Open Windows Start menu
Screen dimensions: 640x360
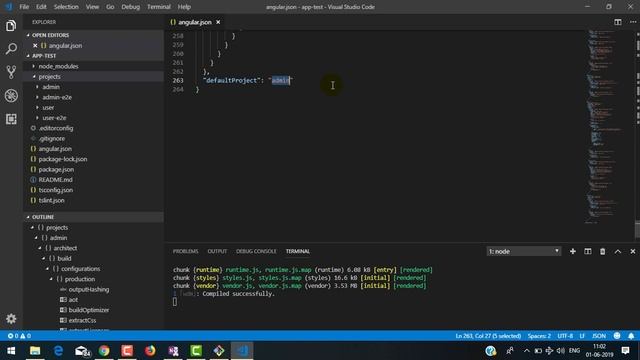pyautogui.click(x=11, y=351)
